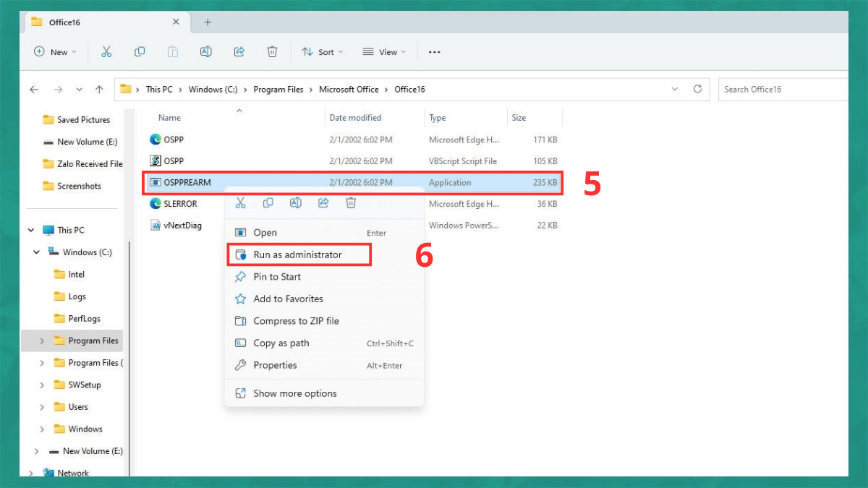
Task: Click the Delete icon in the context menu
Action: (x=351, y=203)
